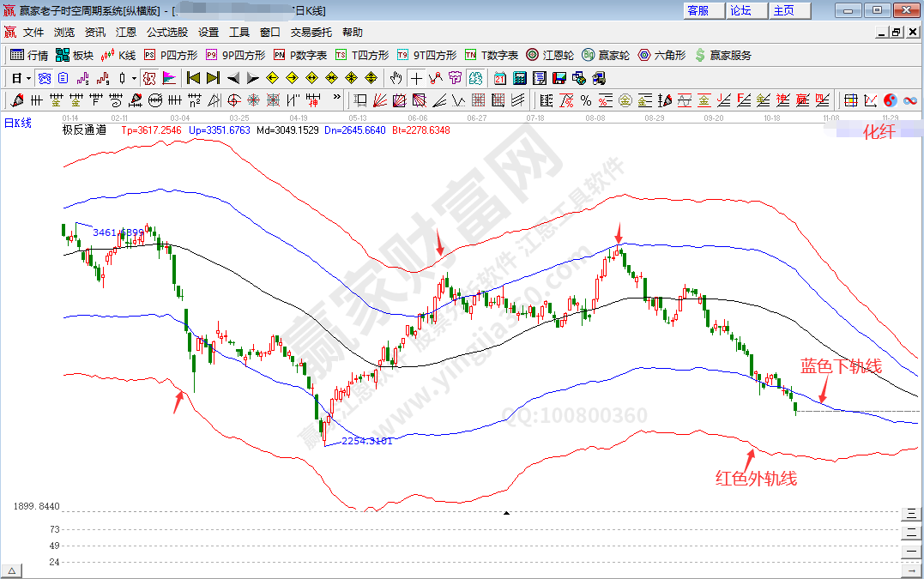Click the 论坛 forum button

coord(740,10)
